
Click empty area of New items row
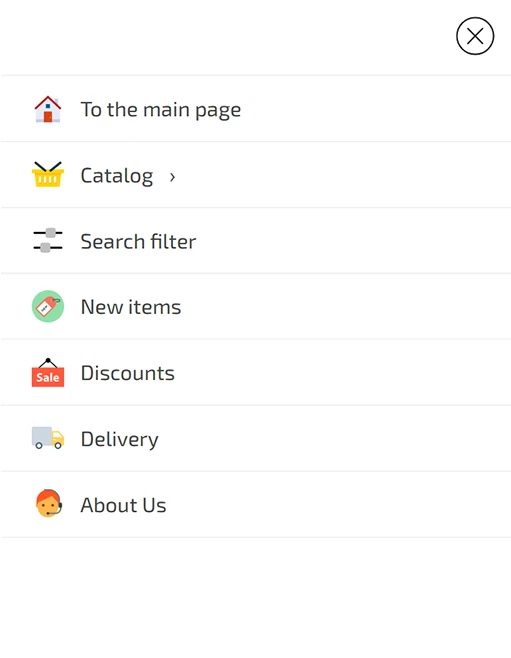tap(336, 307)
